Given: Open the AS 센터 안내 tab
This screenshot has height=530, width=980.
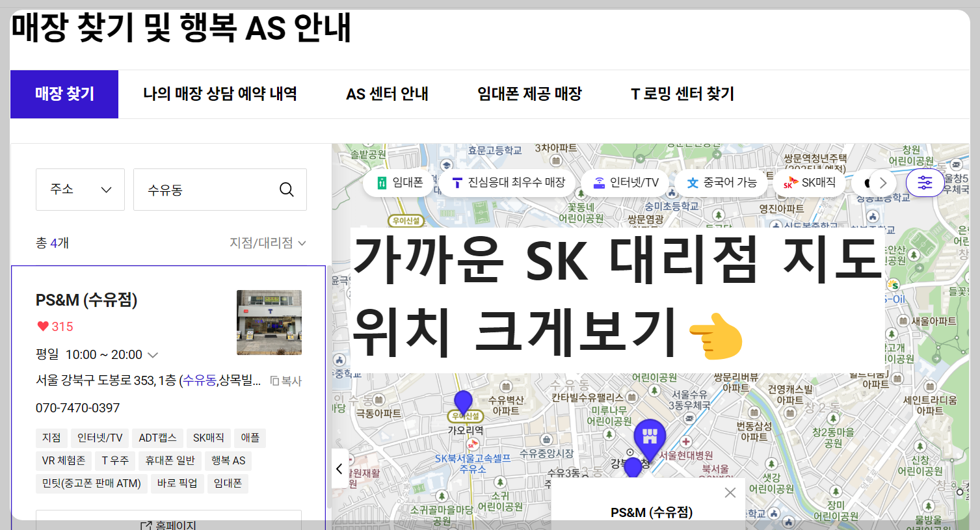Looking at the screenshot, I should 387,94.
